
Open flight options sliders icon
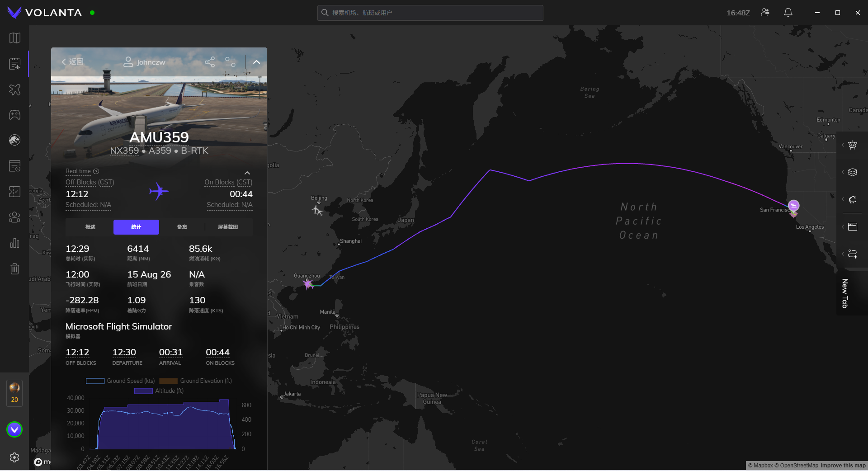click(x=230, y=62)
